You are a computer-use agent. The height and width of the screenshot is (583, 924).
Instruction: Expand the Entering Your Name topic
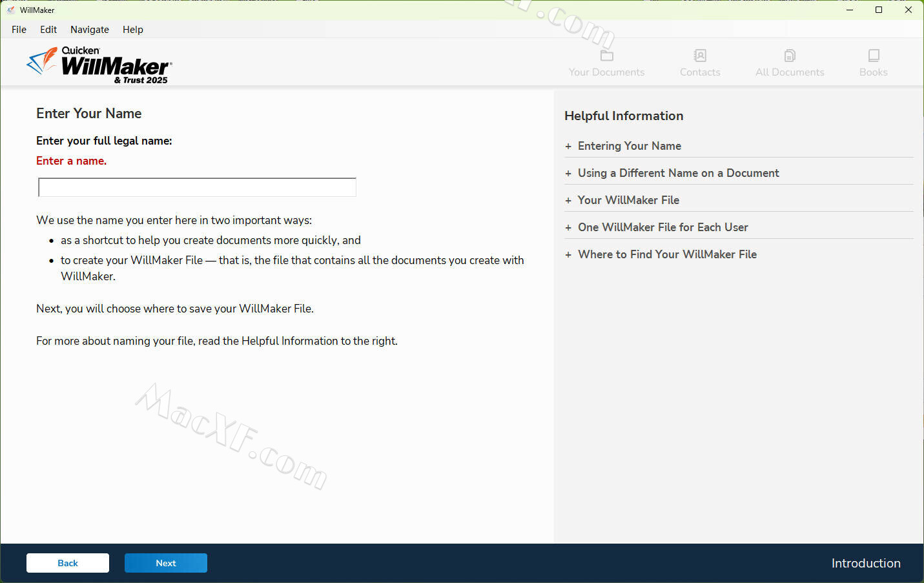pos(629,146)
